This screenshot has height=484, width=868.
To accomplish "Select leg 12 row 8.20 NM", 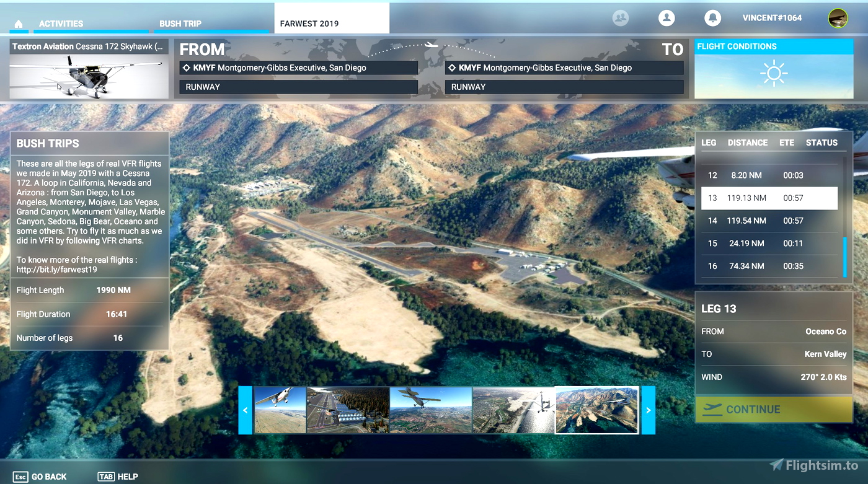I will coord(769,175).
